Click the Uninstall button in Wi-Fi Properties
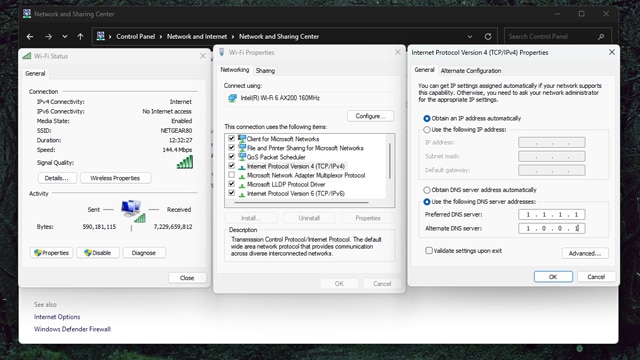Screen dimensions: 640x360 tap(309, 218)
